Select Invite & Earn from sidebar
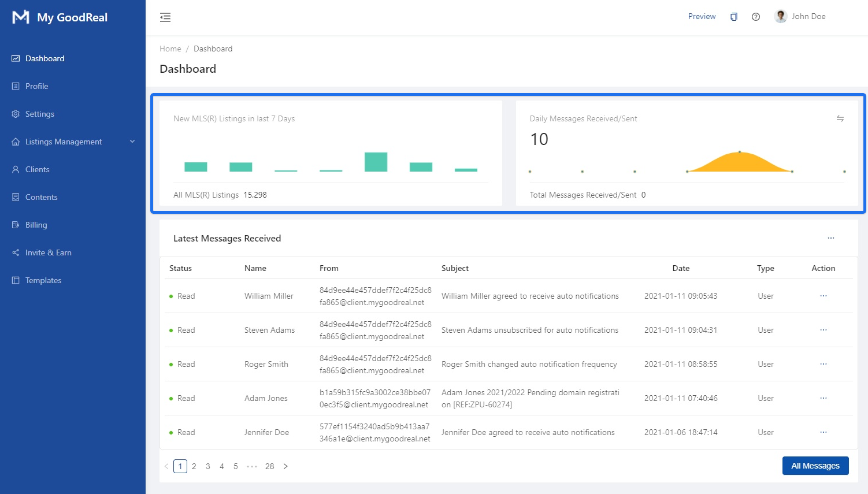Viewport: 868px width, 494px height. (49, 252)
